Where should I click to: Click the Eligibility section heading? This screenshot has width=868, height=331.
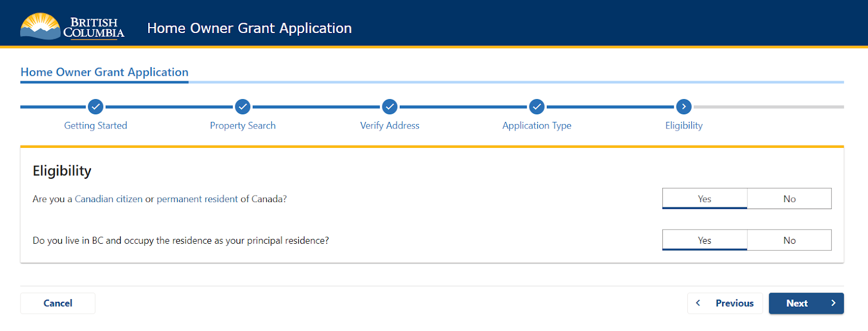62,171
